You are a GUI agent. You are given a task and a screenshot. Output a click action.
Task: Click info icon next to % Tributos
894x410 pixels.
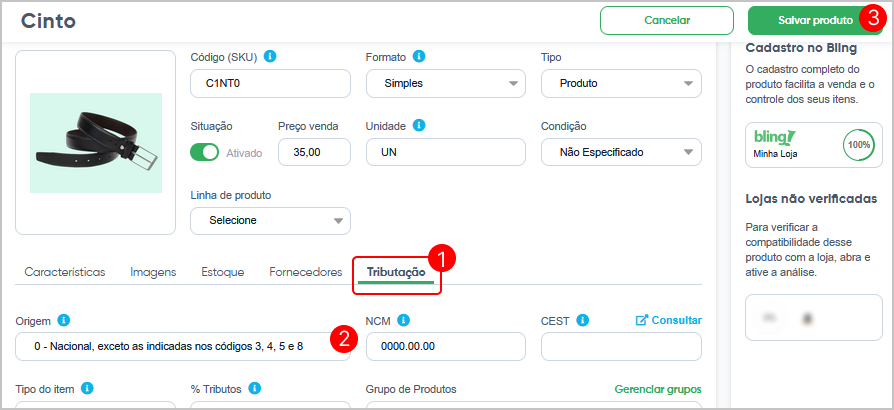tap(255, 388)
